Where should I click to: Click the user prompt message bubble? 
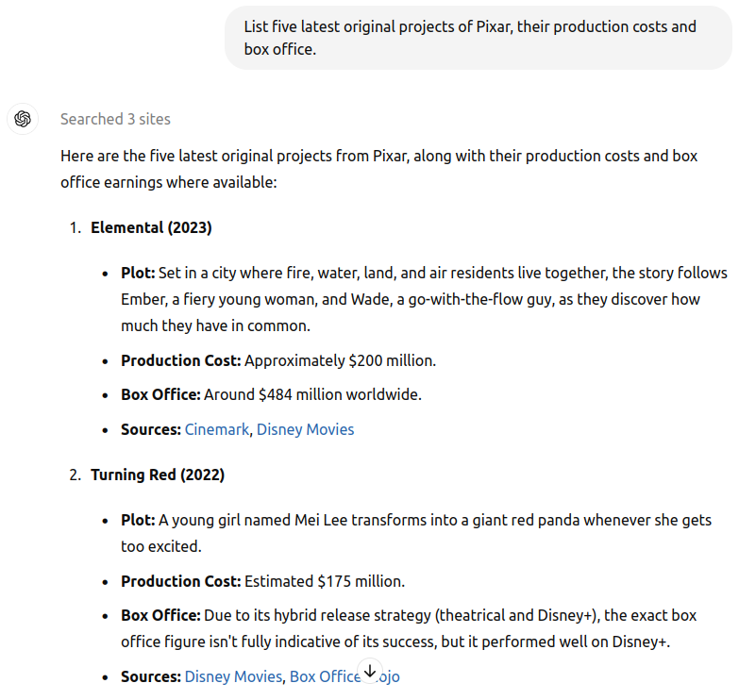point(478,38)
